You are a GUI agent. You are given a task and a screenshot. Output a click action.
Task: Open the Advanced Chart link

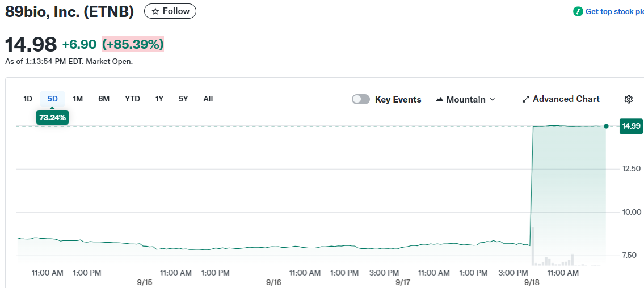[561, 99]
